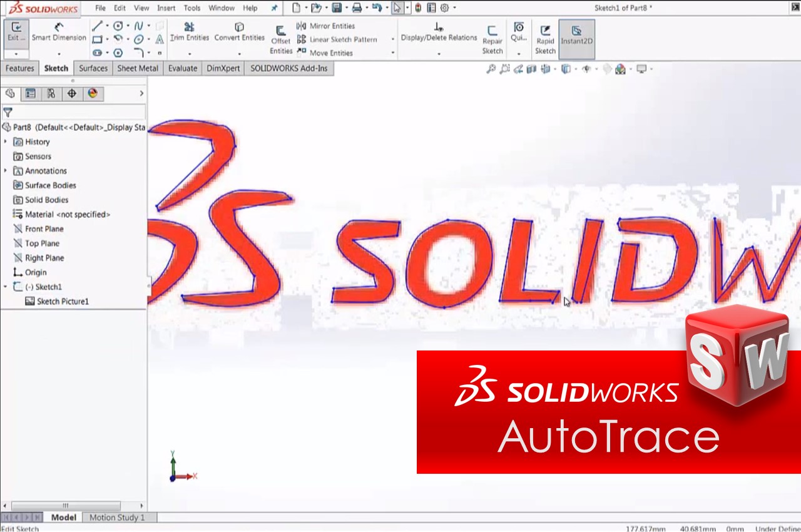The width and height of the screenshot is (801, 532).
Task: Toggle Rapid Sketch mode
Action: 545,39
